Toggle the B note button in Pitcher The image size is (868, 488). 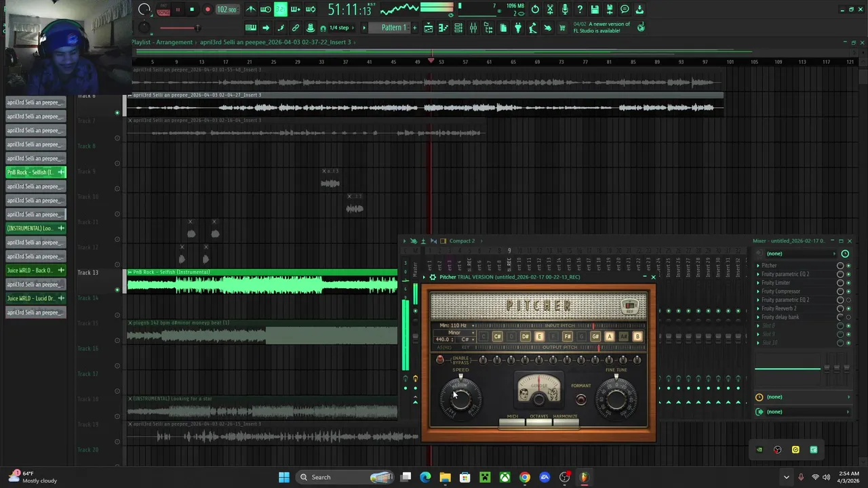[637, 337]
